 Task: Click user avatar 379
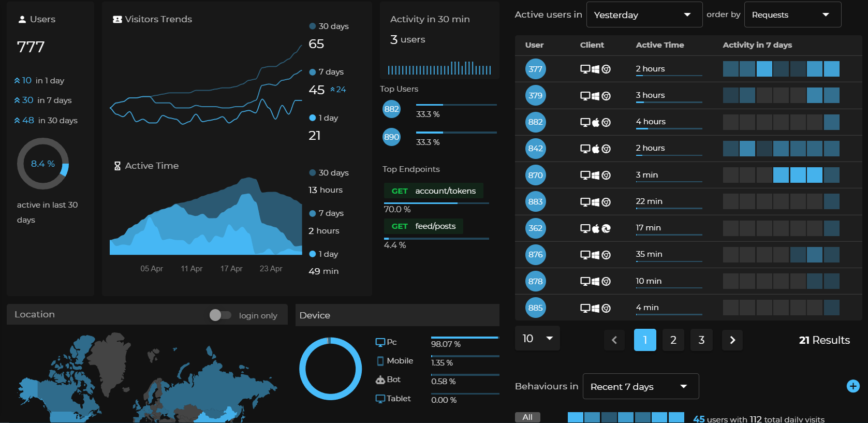(x=536, y=95)
